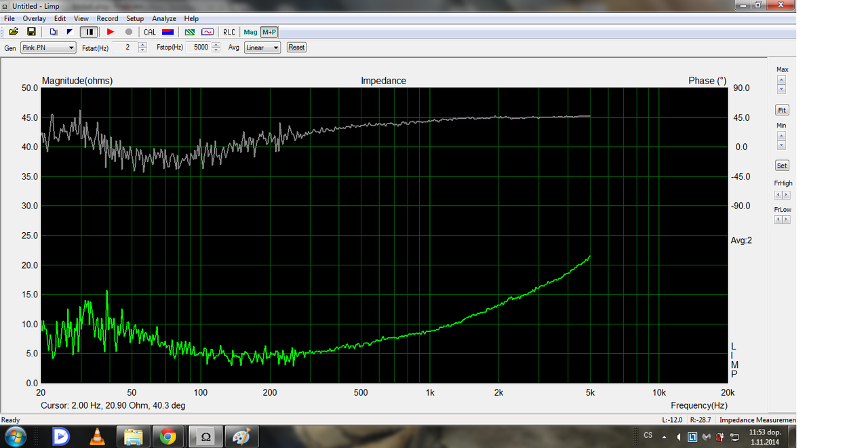Click the Reset button

coord(296,48)
